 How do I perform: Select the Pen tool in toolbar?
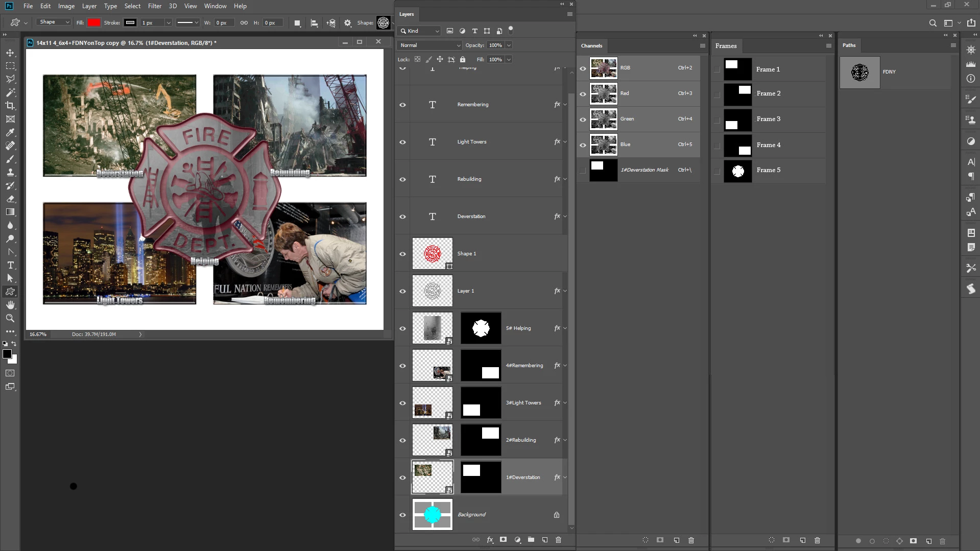click(10, 252)
